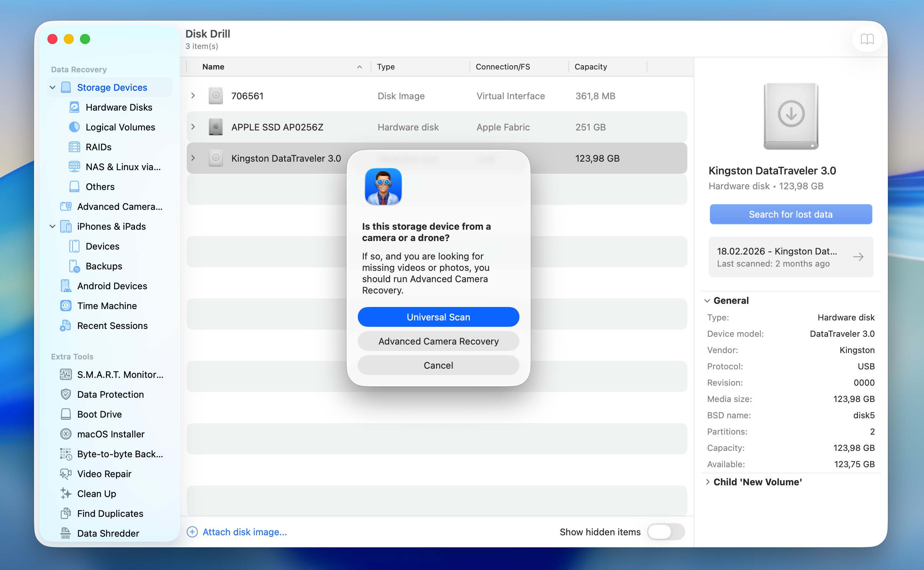The image size is (924, 570).
Task: Expand the Kingston DataTraveler 3.0 row
Action: 193,158
